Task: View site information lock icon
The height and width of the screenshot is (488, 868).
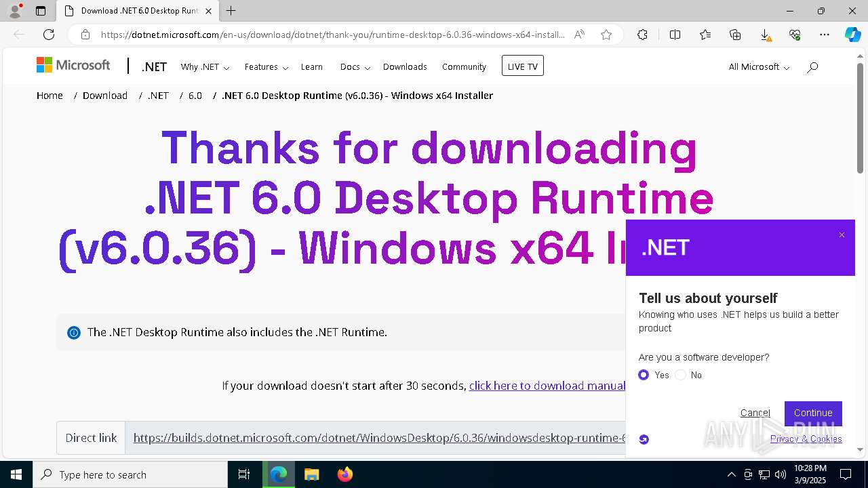Action: point(85,35)
